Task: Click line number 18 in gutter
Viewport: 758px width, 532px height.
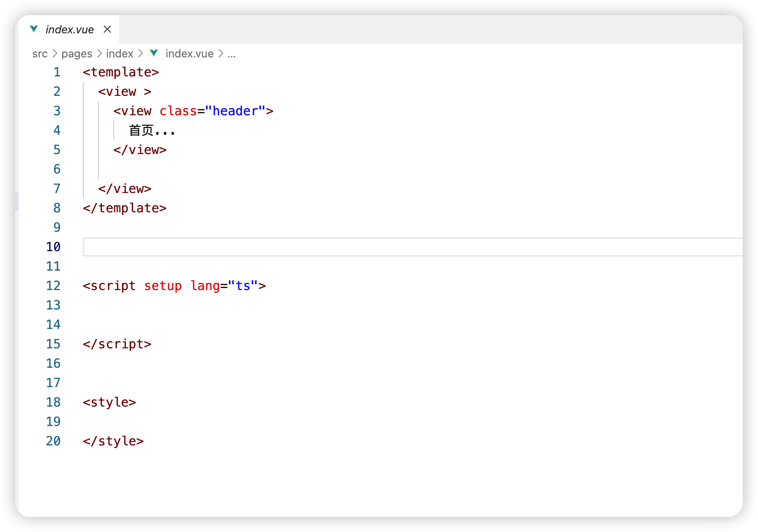Action: tap(53, 402)
